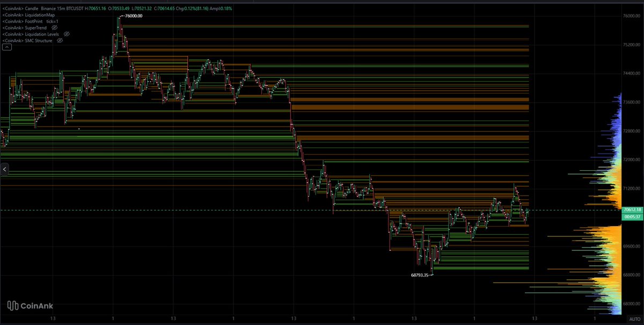Click the 71200.00 price axis label
The height and width of the screenshot is (325, 644).
631,189
